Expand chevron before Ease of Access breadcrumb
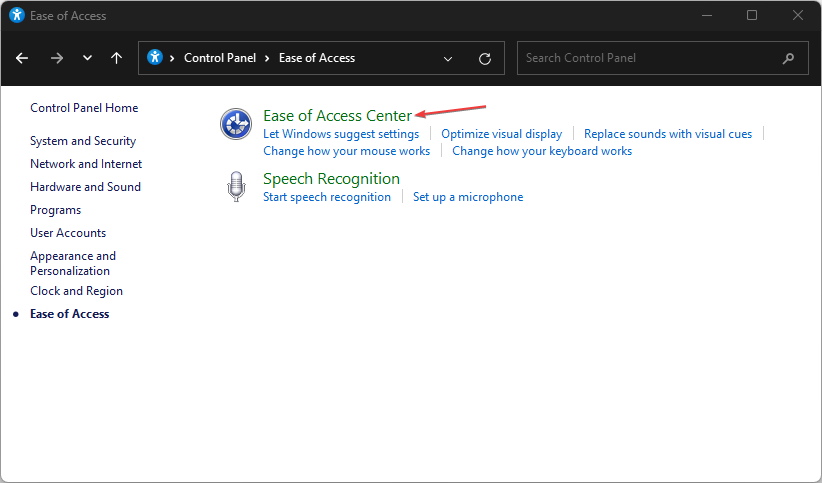Viewport: 822px width, 483px height. (267, 58)
